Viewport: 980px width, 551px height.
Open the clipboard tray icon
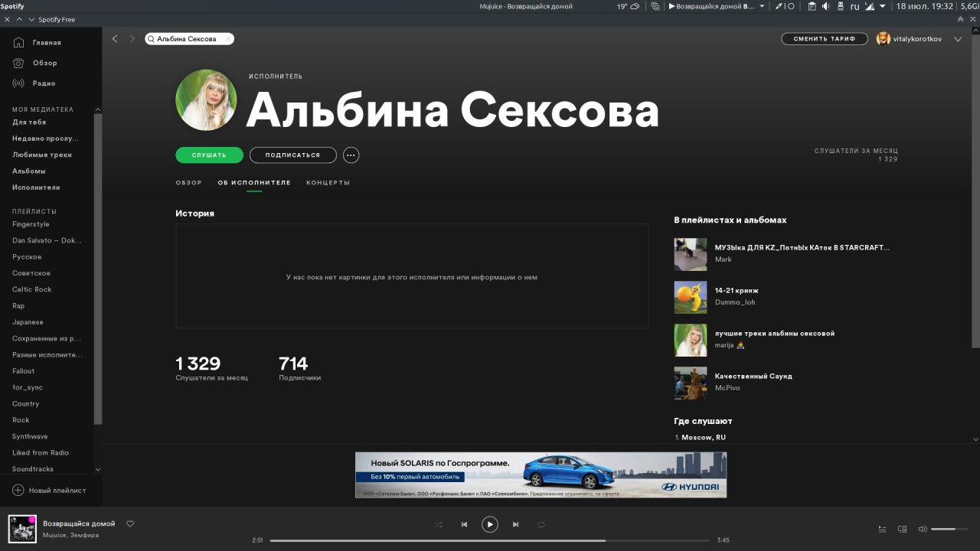812,6
